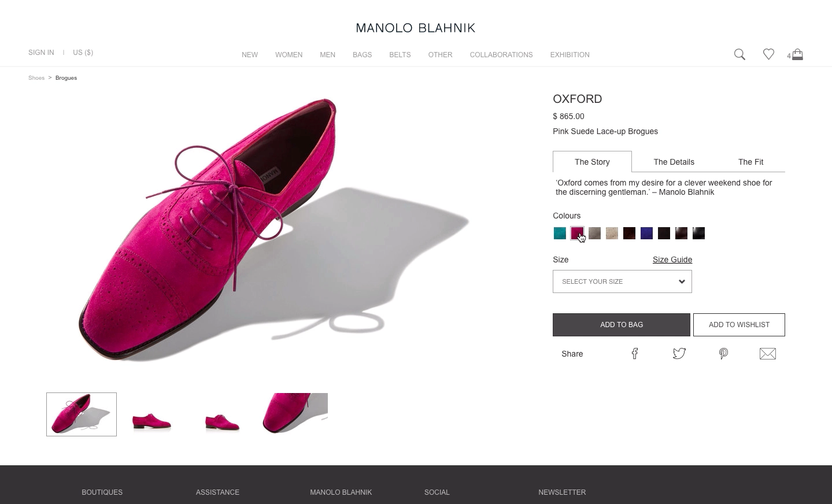The image size is (832, 504).
Task: Share the product via email
Action: click(x=767, y=353)
